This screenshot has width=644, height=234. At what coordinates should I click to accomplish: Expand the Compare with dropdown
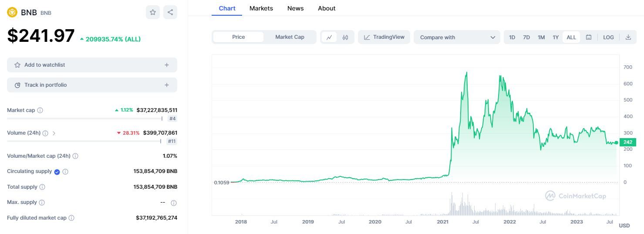(x=457, y=37)
